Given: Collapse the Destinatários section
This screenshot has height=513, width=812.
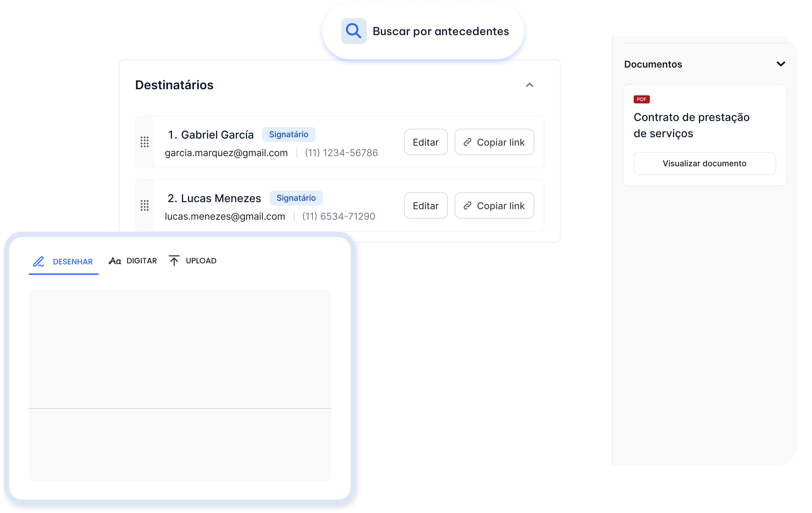Looking at the screenshot, I should point(529,85).
